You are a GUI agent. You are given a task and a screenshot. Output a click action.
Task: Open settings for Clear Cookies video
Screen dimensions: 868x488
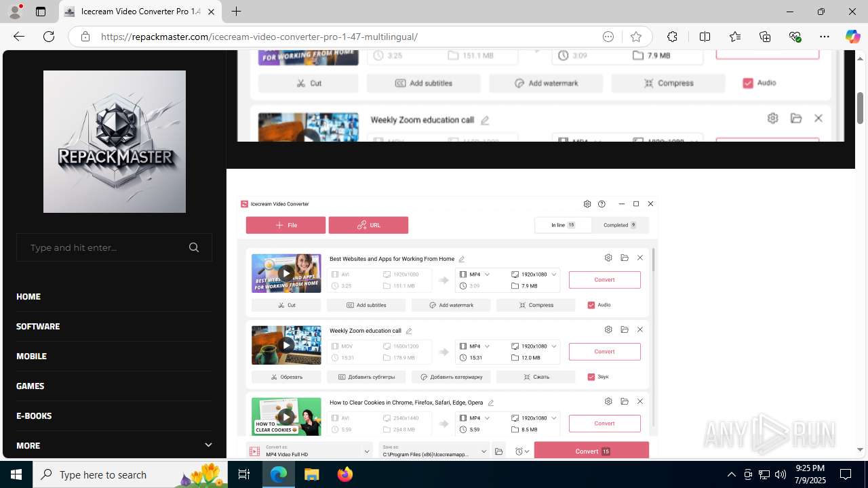click(608, 401)
